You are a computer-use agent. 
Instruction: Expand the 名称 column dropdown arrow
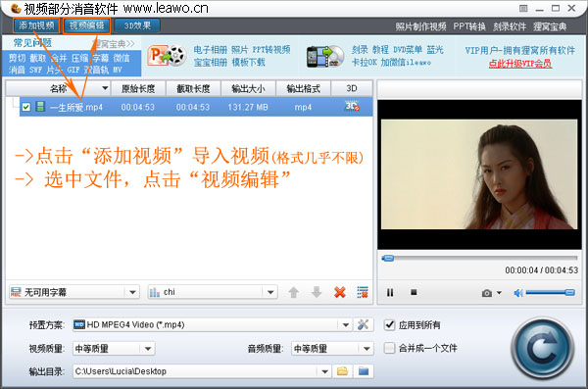tap(105, 88)
